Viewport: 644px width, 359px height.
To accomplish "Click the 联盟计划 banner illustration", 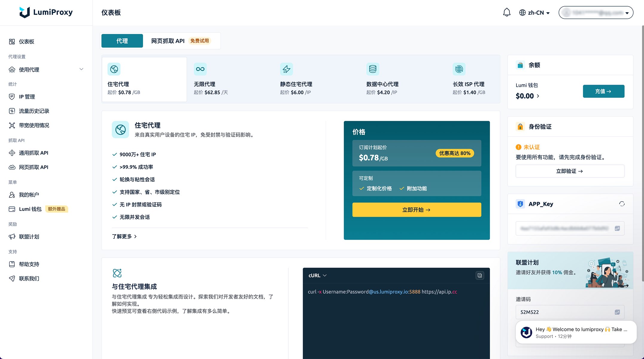I will coord(607,273).
